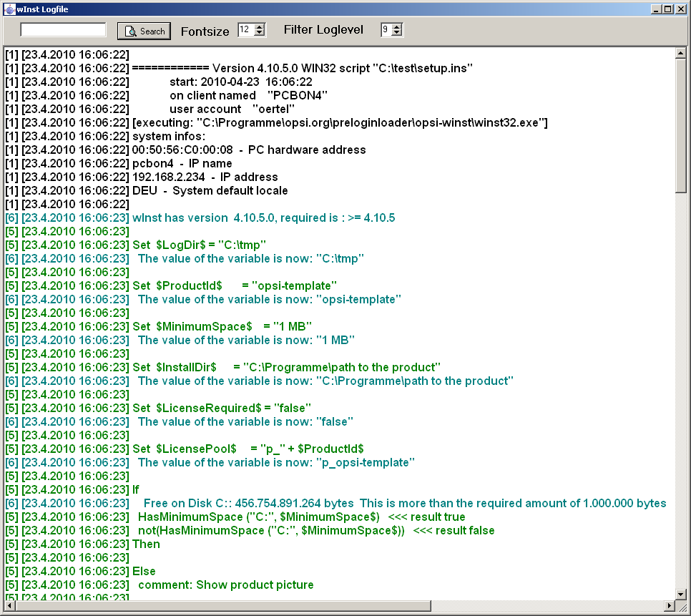Increase the Fontsize value with the up arrow

[x=260, y=26]
